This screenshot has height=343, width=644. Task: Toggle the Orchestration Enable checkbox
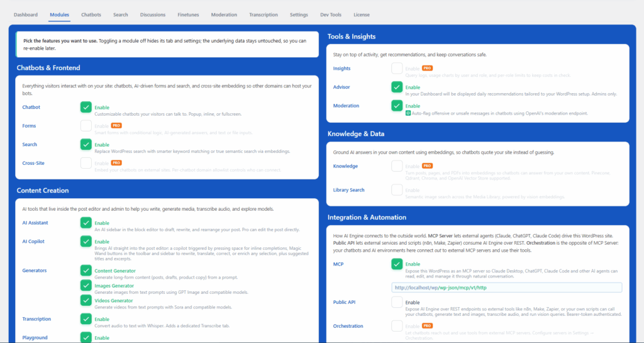[x=397, y=326]
